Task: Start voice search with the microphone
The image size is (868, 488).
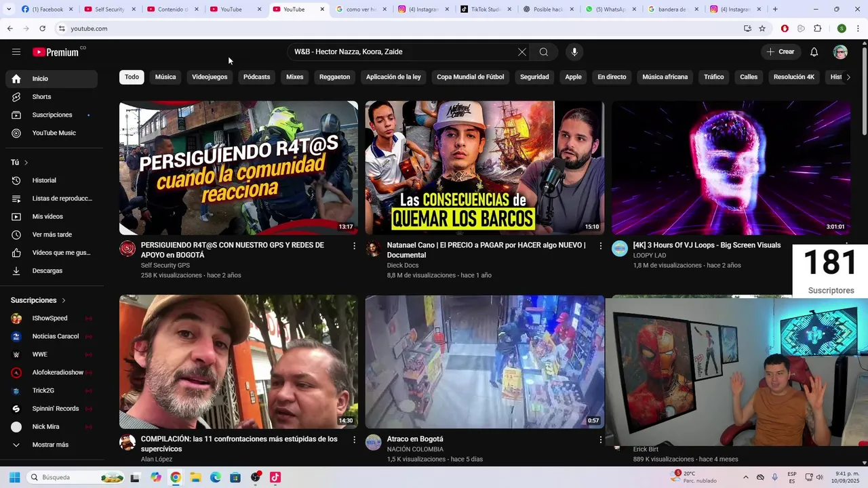Action: (574, 52)
